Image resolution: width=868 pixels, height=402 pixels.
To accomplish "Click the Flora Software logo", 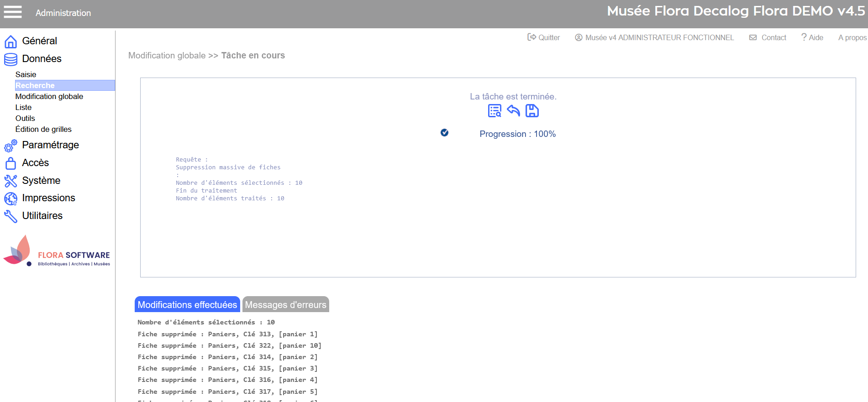I will click(x=57, y=251).
